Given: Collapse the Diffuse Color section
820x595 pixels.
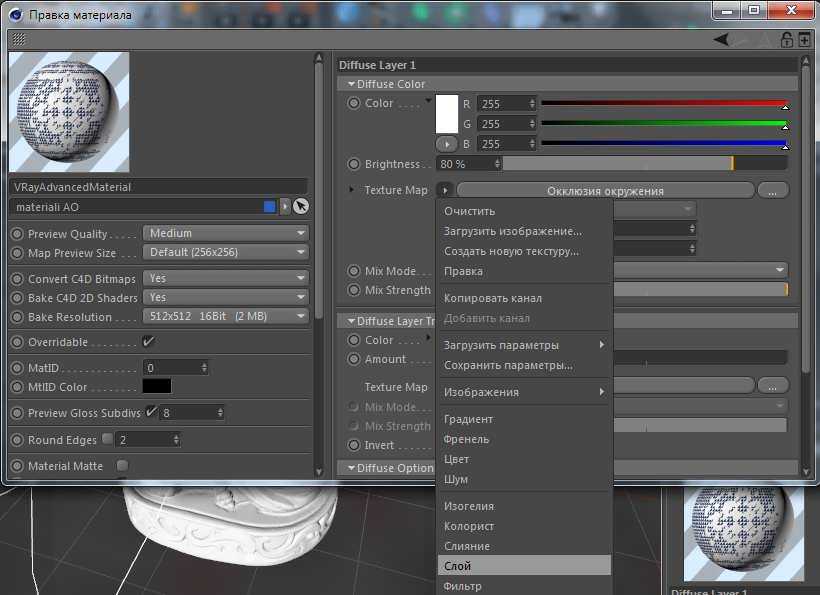Looking at the screenshot, I should 352,84.
